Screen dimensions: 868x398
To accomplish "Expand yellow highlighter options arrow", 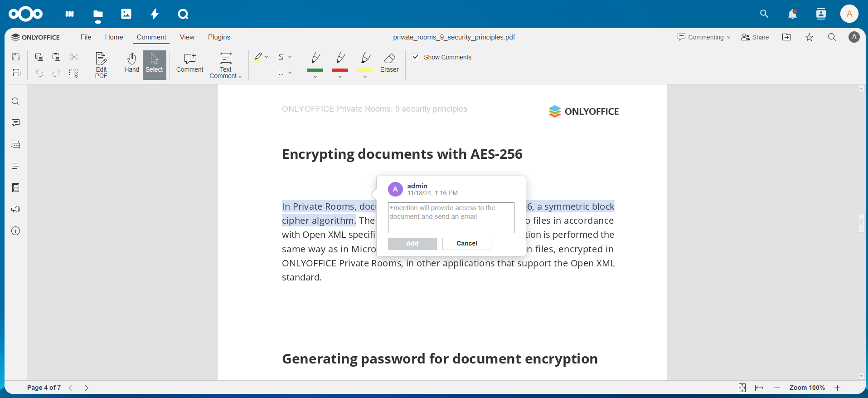I will 365,77.
